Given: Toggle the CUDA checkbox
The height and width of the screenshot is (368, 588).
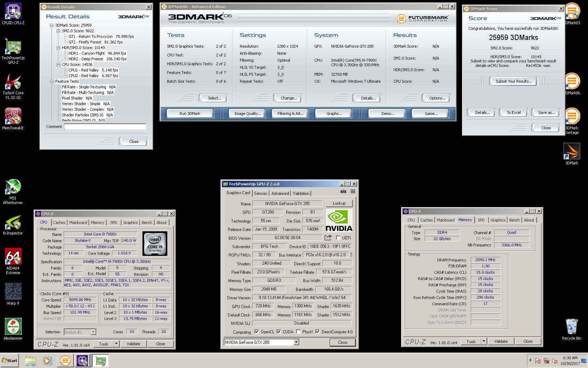Looking at the screenshot, I should point(279,332).
